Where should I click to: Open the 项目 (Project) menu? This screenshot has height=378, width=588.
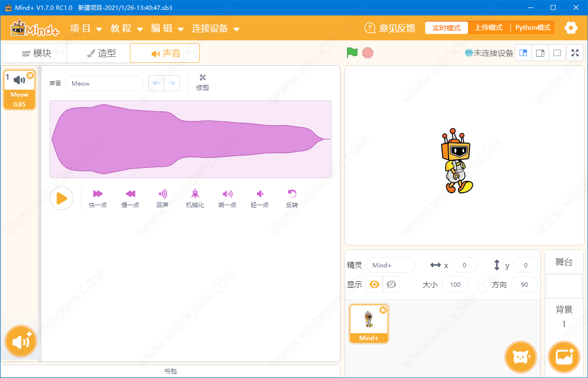pos(86,28)
